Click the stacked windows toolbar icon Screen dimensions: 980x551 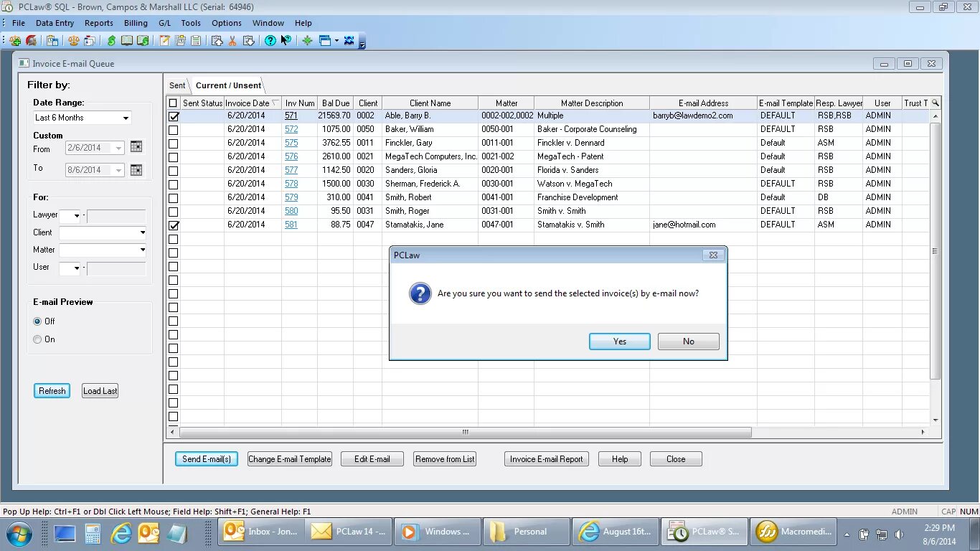(x=89, y=41)
